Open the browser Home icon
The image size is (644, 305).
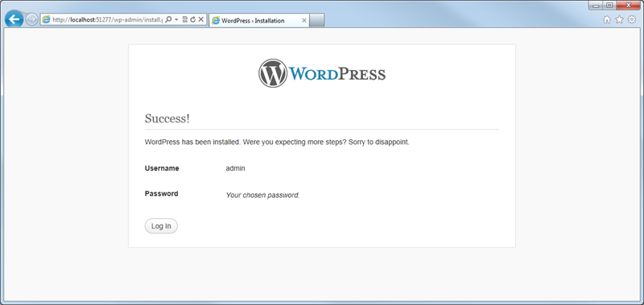607,19
